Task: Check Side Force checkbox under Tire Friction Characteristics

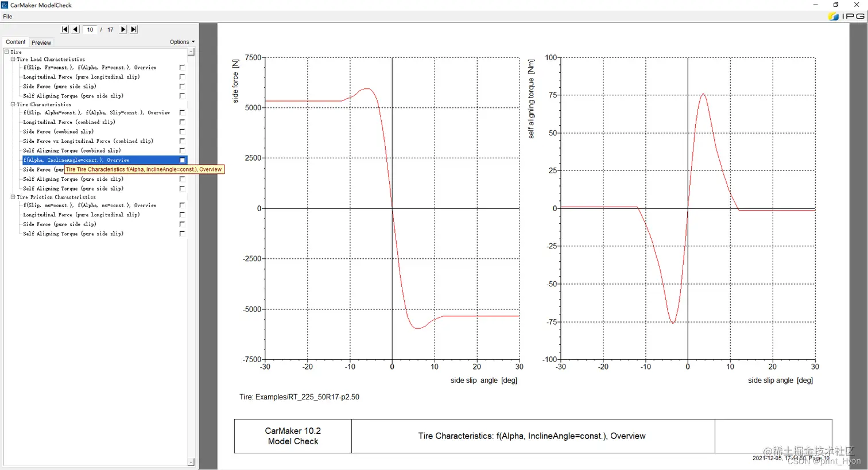Action: point(182,224)
